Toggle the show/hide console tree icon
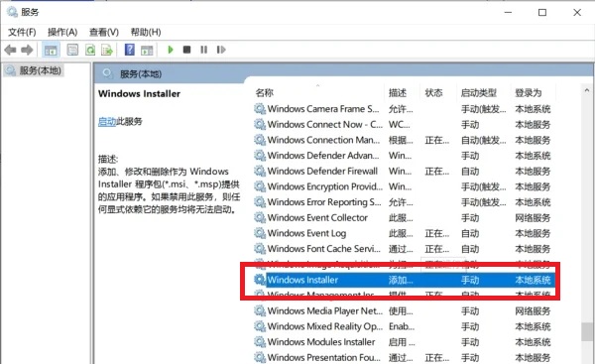The image size is (595, 364). pyautogui.click(x=51, y=50)
